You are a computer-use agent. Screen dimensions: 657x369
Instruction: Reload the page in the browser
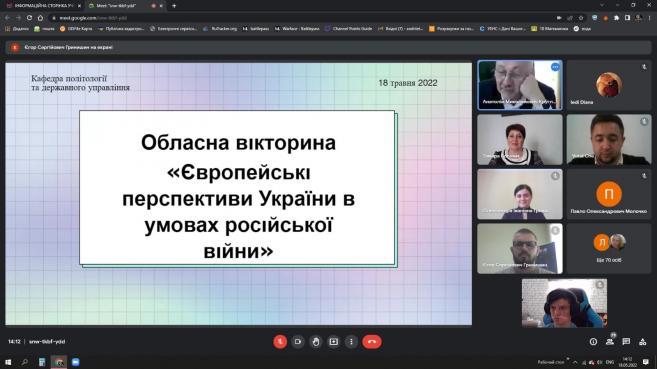point(29,18)
